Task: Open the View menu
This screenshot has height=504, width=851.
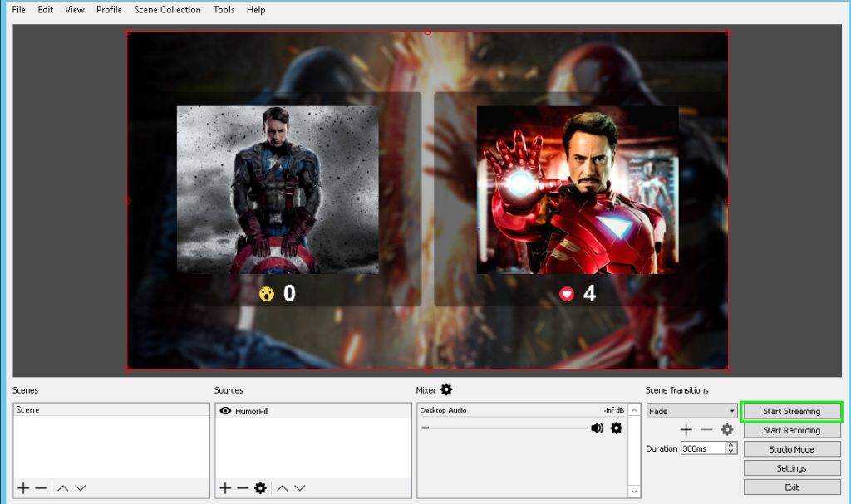Action: point(74,10)
